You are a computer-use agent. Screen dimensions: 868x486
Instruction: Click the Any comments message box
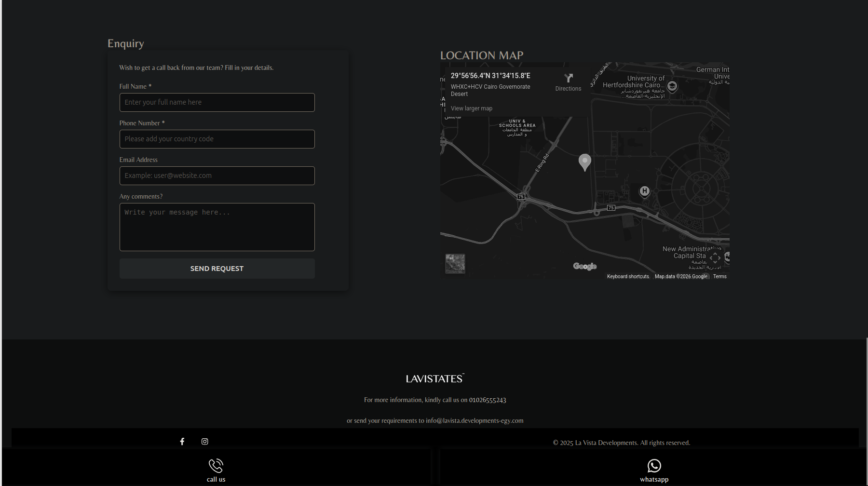(217, 227)
